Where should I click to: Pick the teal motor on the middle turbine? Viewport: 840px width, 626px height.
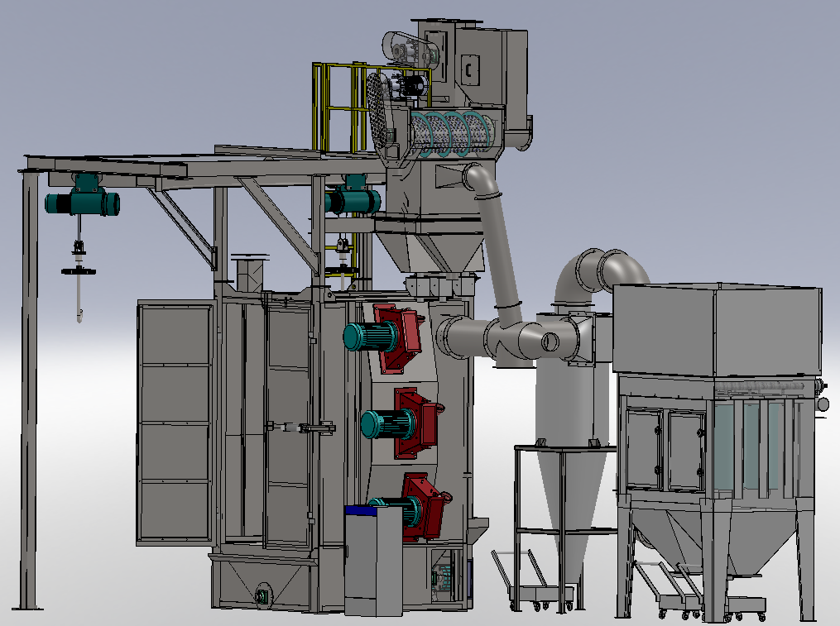tap(387, 423)
